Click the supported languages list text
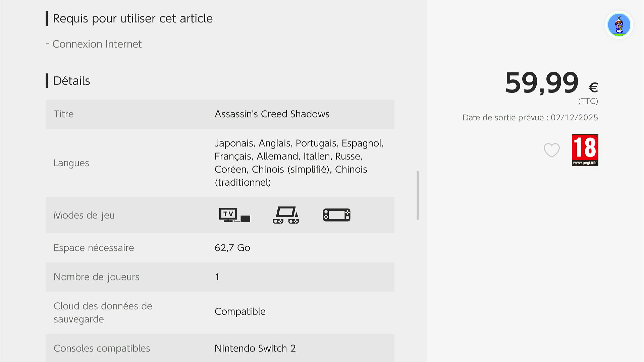 pos(299,163)
